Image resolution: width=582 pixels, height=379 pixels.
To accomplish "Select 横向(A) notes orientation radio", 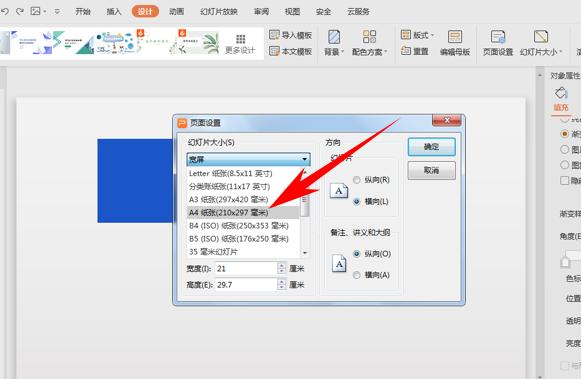I will tap(356, 275).
